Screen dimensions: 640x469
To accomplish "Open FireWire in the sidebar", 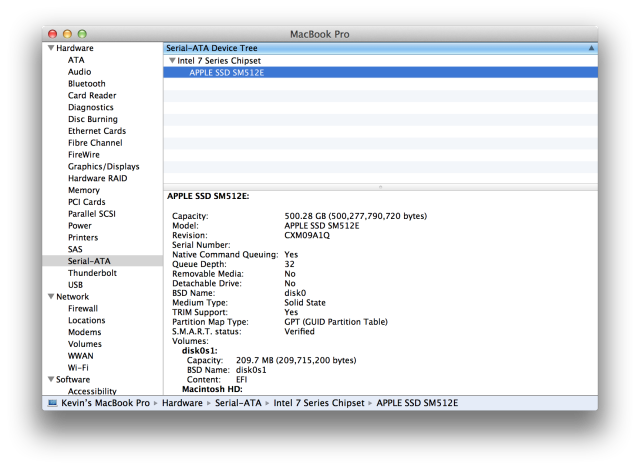I will 84,155.
